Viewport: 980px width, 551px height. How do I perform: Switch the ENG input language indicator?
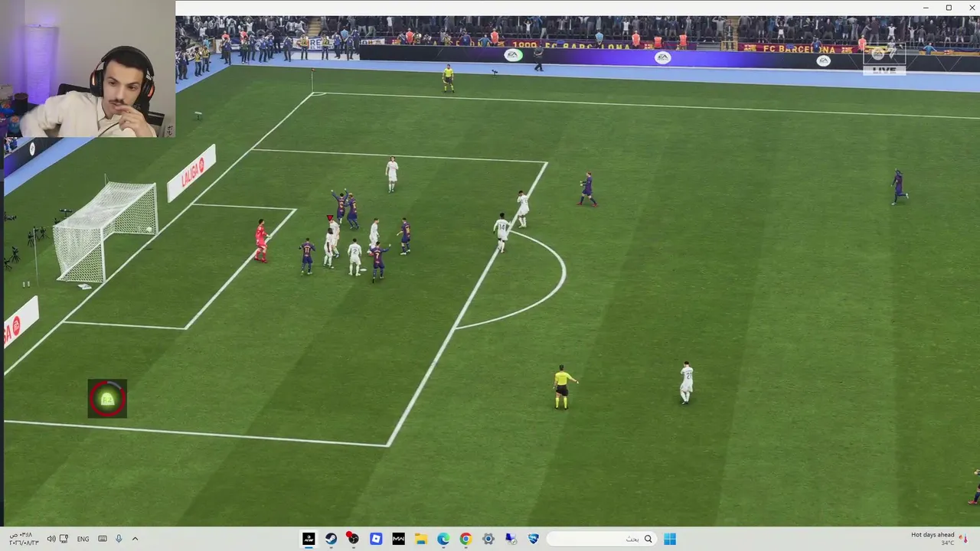(x=83, y=539)
